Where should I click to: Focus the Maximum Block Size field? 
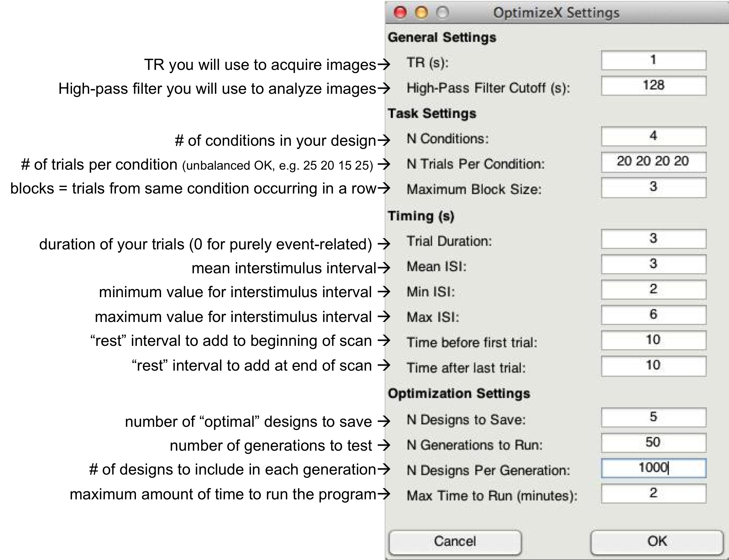coord(653,187)
